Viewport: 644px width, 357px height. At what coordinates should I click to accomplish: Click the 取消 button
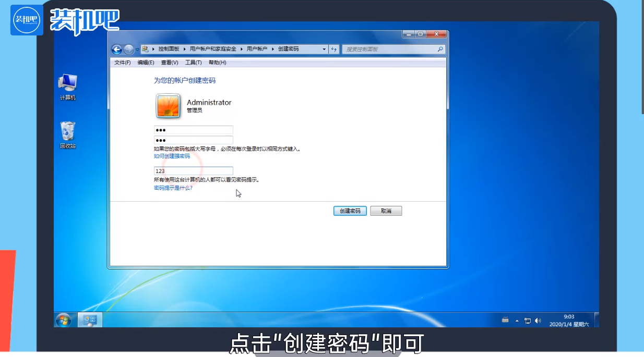tap(386, 211)
